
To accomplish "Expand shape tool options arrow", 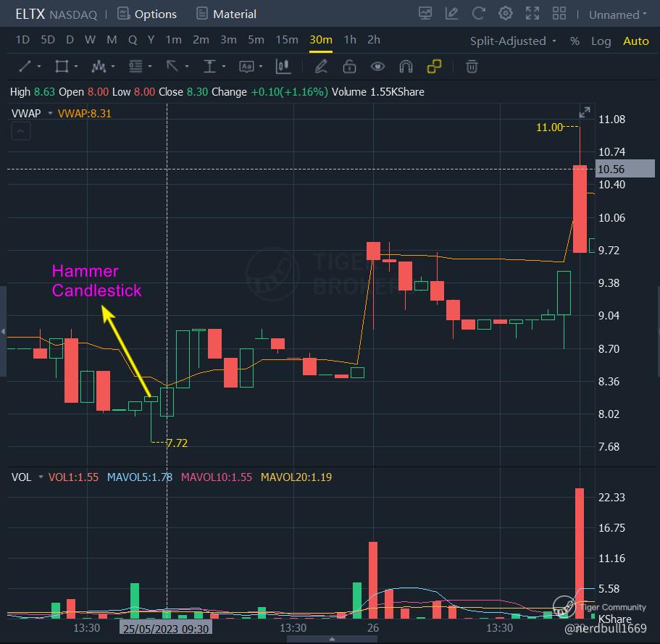I will coord(76,67).
